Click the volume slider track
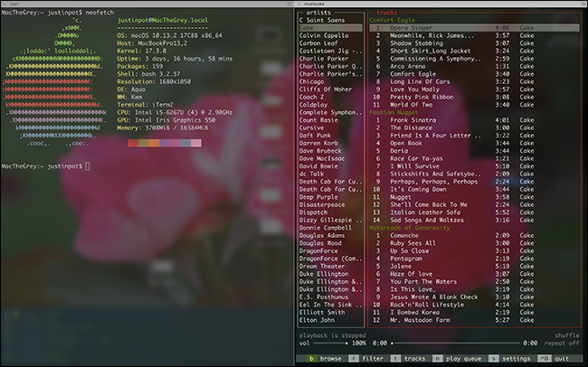The width and height of the screenshot is (588, 367). tap(330, 343)
